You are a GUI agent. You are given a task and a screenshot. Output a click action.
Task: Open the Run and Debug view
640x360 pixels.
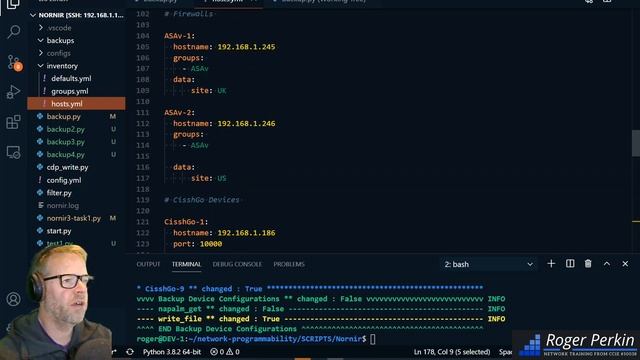pyautogui.click(x=13, y=92)
